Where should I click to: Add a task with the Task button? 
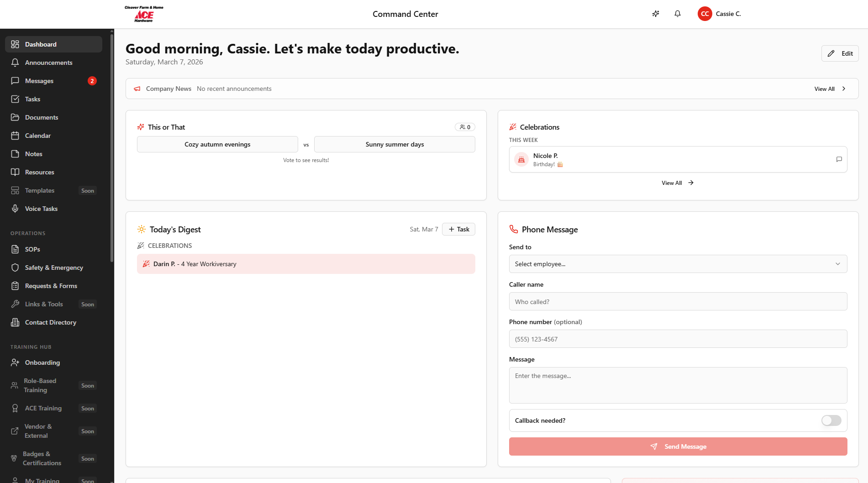pos(458,229)
